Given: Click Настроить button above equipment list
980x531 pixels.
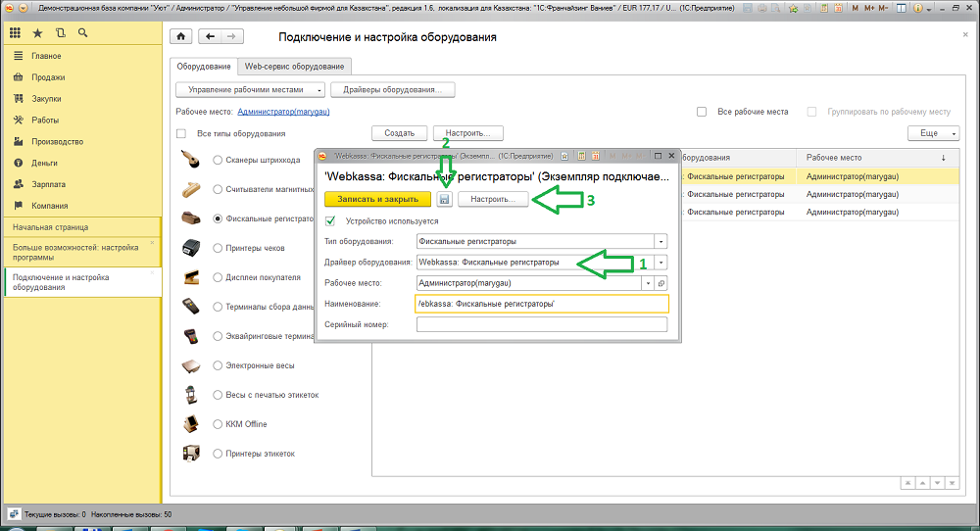Looking at the screenshot, I should point(468,133).
